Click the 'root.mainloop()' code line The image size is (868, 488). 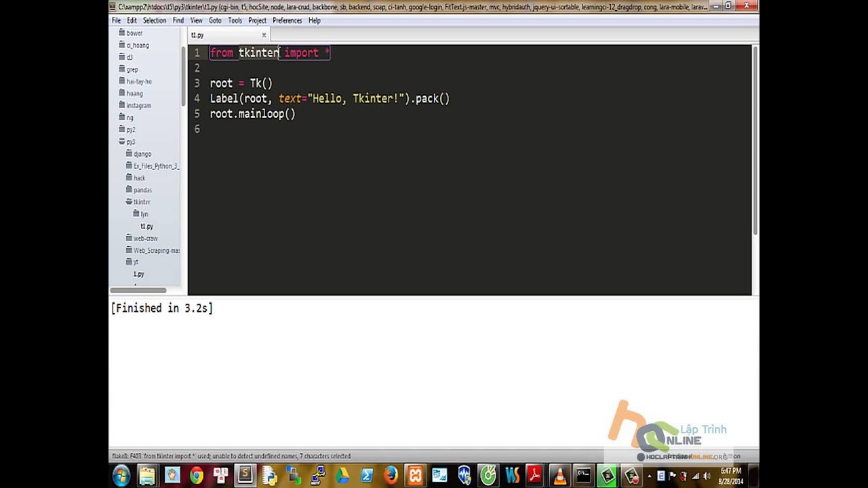click(x=252, y=114)
